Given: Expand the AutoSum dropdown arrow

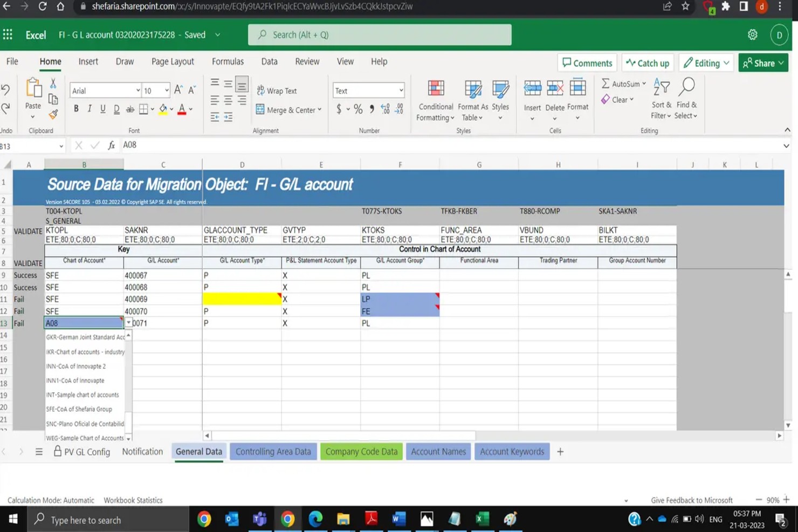Looking at the screenshot, I should coord(644,84).
